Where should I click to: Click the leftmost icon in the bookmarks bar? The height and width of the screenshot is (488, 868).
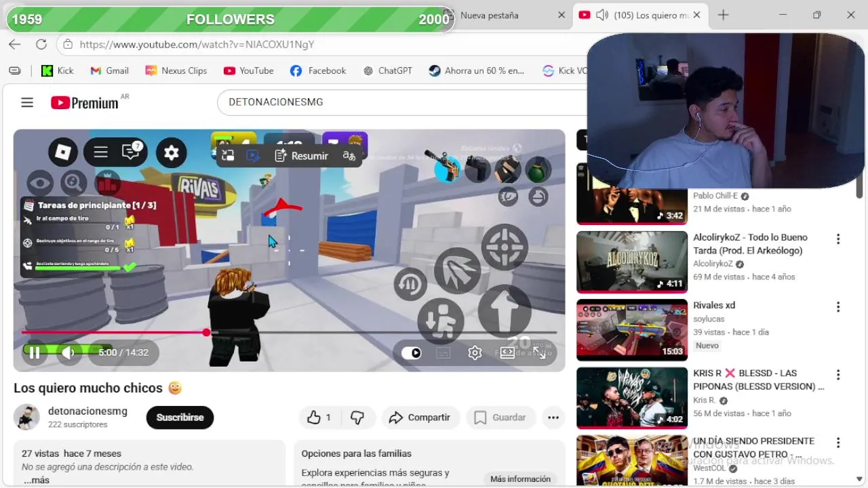tap(15, 70)
